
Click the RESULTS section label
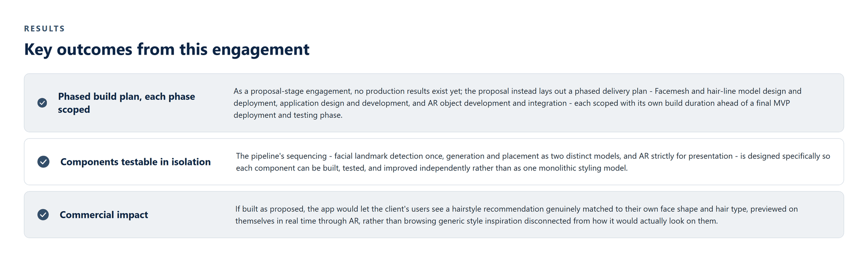coord(45,28)
